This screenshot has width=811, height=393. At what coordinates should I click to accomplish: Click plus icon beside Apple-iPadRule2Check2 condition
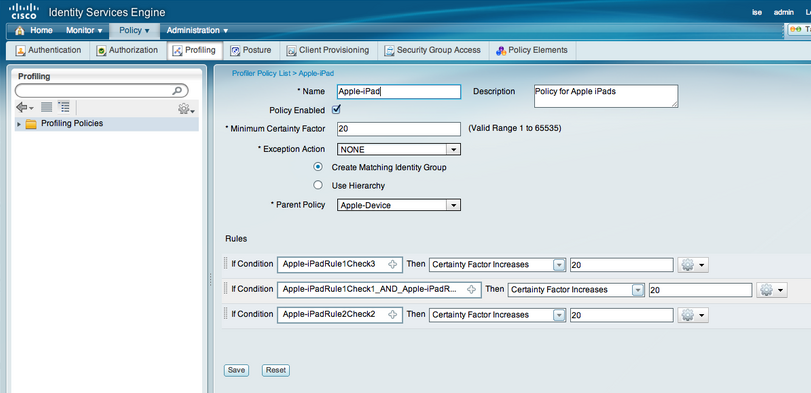[393, 314]
